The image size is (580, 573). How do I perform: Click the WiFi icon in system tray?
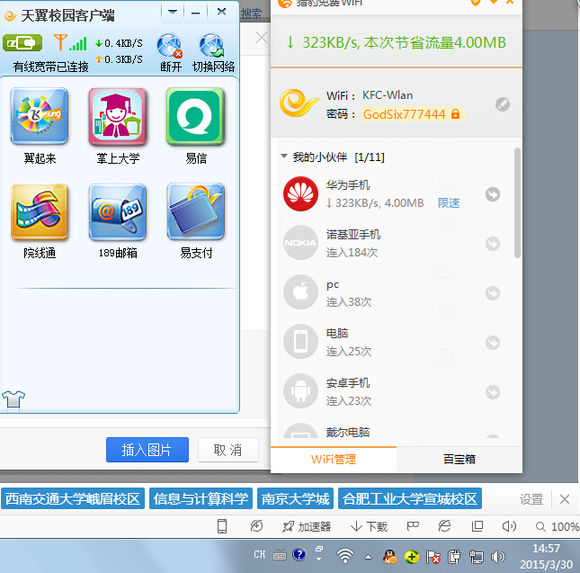(345, 555)
